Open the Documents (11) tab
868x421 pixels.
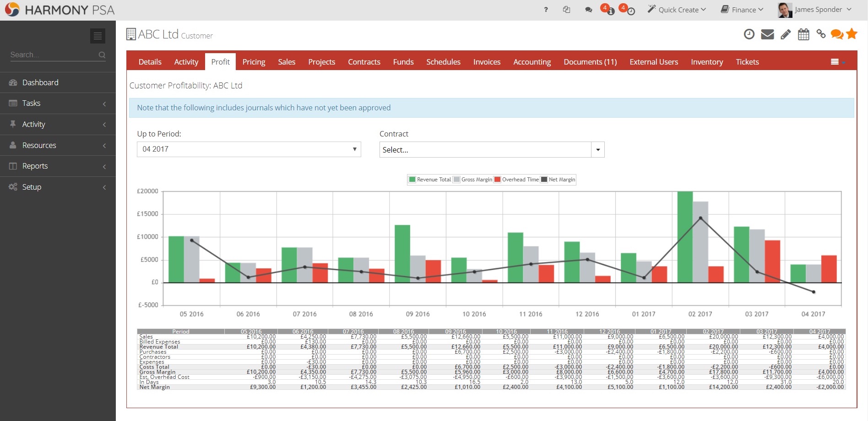pos(590,62)
